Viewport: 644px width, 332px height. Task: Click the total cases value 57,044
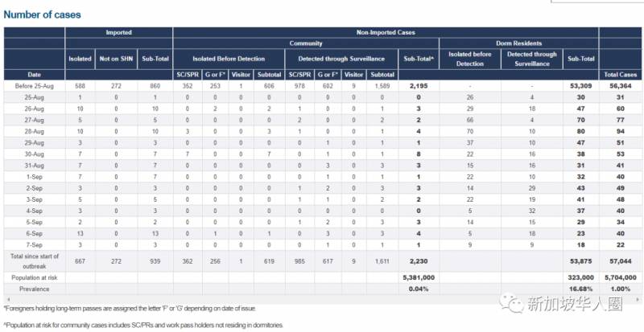(620, 260)
